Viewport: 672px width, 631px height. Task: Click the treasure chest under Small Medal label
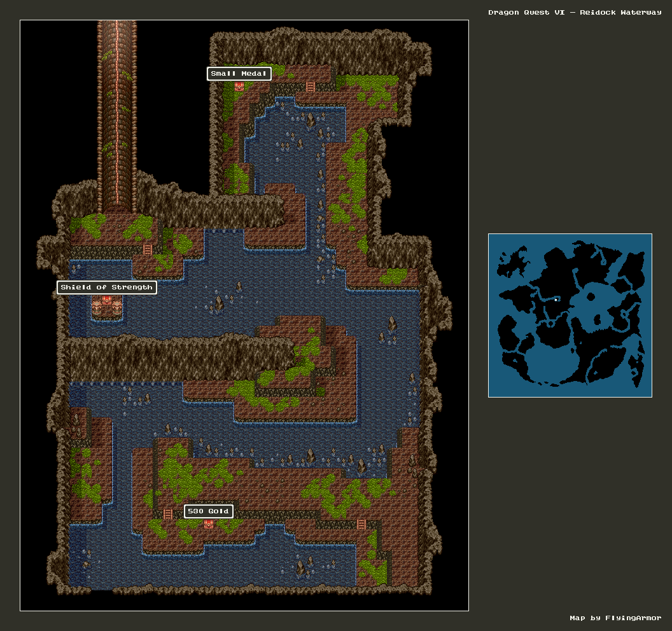click(239, 87)
